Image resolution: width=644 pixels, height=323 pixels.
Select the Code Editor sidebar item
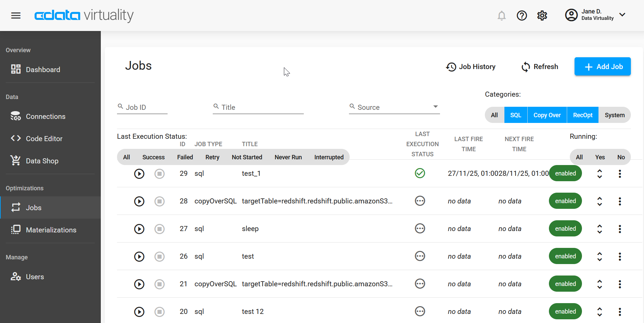point(44,138)
